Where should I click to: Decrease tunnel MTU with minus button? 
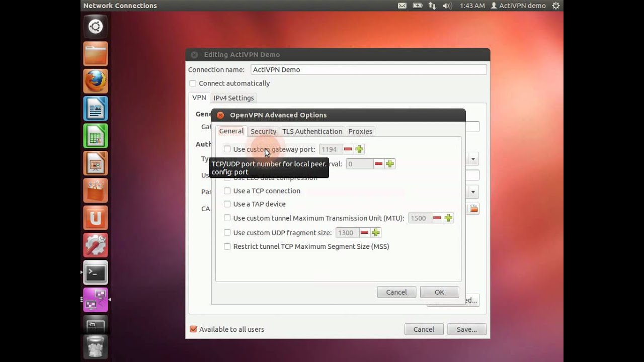[x=437, y=218]
